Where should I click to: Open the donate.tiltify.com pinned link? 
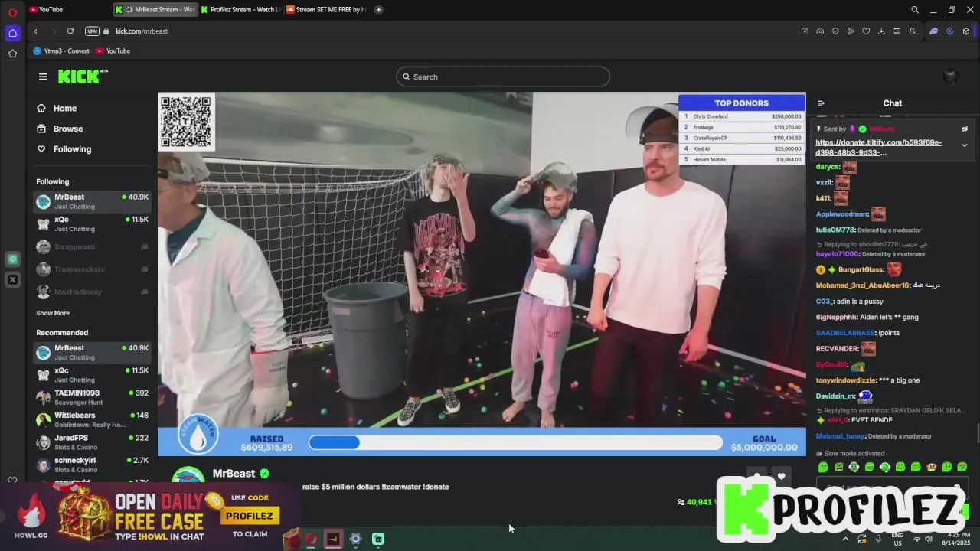click(879, 148)
